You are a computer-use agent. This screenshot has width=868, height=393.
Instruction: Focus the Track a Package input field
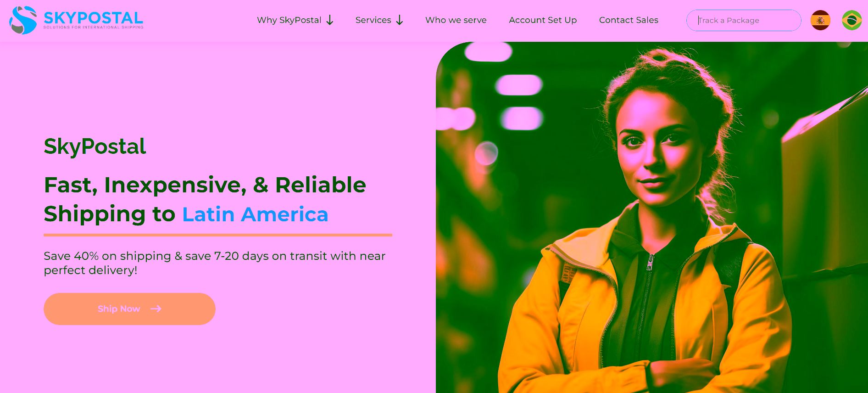point(744,21)
